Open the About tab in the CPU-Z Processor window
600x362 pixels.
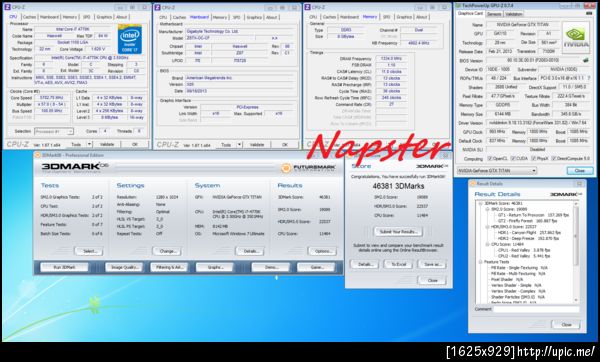point(122,17)
